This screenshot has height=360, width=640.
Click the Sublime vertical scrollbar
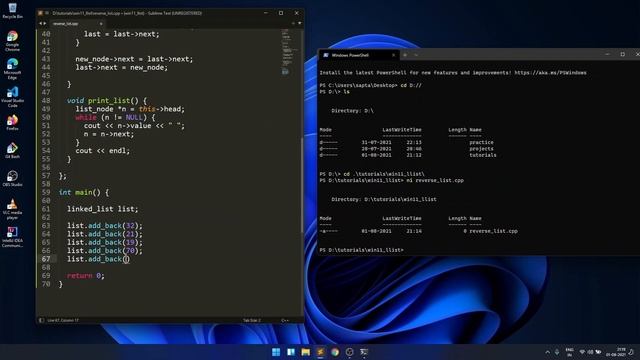click(302, 184)
